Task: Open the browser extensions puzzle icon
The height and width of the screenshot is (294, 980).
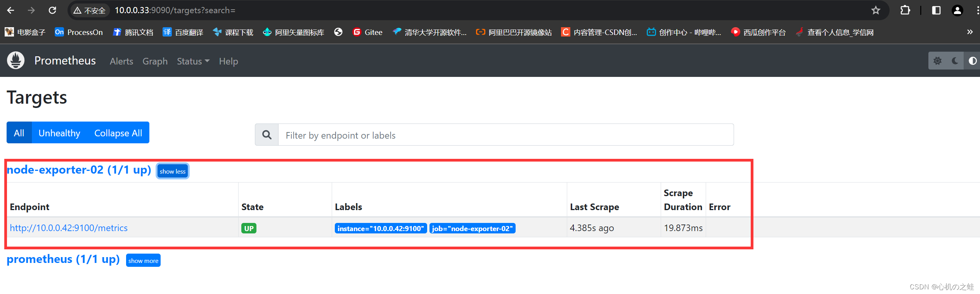Action: tap(905, 10)
